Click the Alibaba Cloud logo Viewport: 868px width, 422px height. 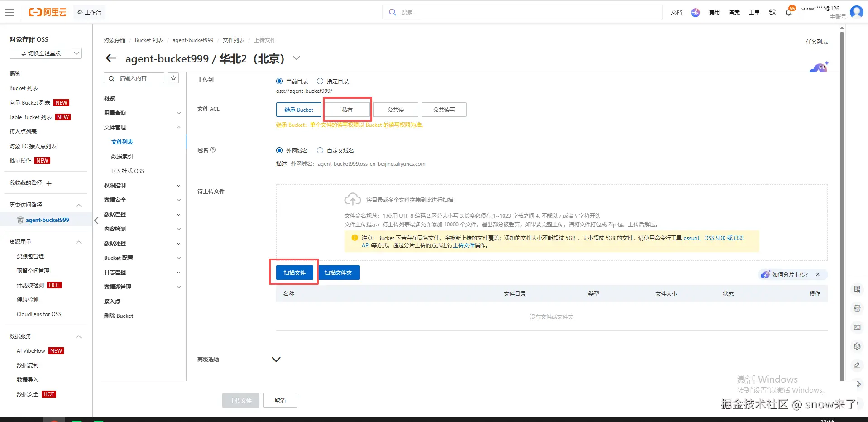(48, 12)
